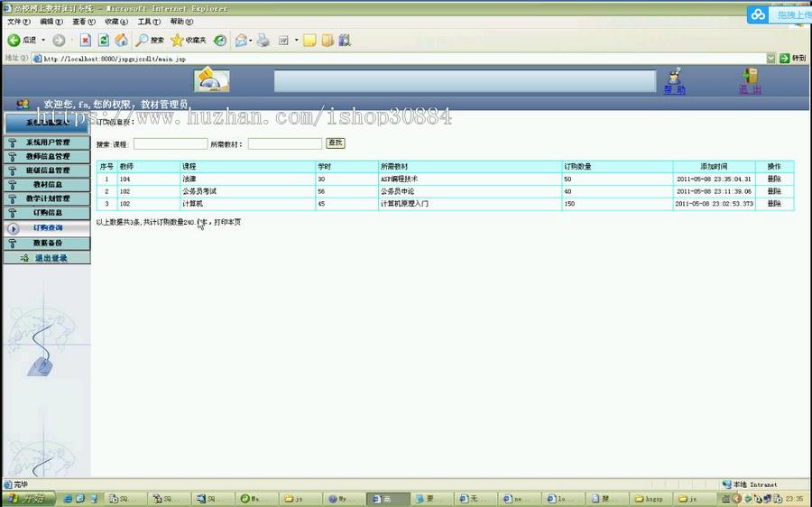Open the 查看(V) menu

click(x=82, y=21)
